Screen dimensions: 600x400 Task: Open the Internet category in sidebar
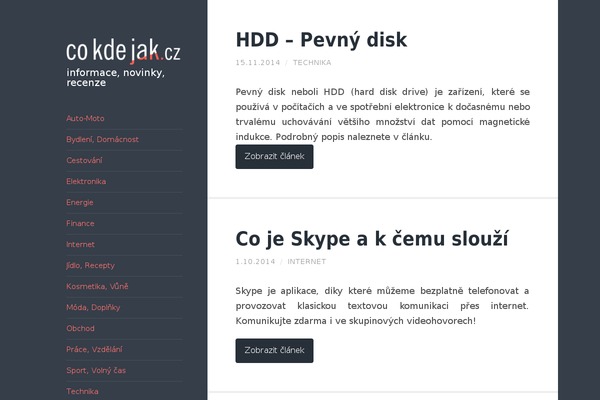[x=80, y=244]
